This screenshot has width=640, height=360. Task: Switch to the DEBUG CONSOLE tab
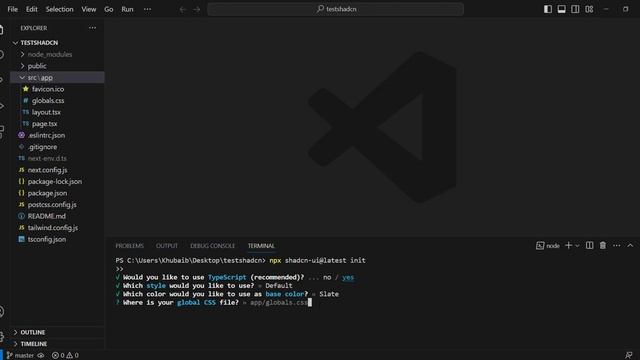click(x=212, y=246)
